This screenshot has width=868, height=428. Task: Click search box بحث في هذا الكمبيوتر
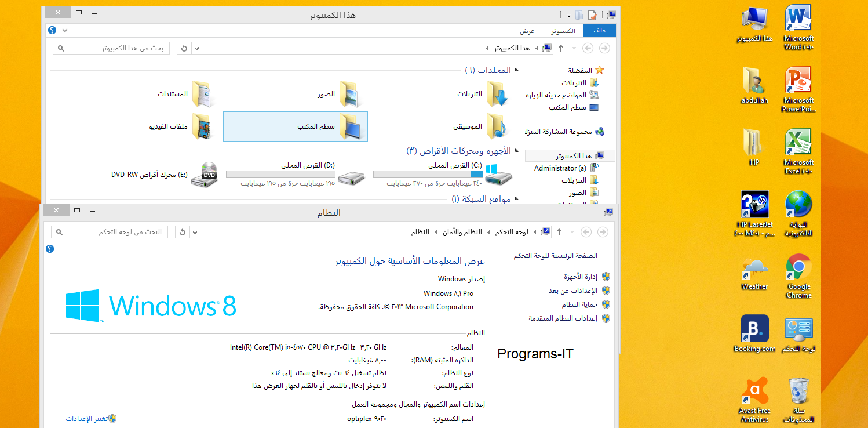coord(111,48)
